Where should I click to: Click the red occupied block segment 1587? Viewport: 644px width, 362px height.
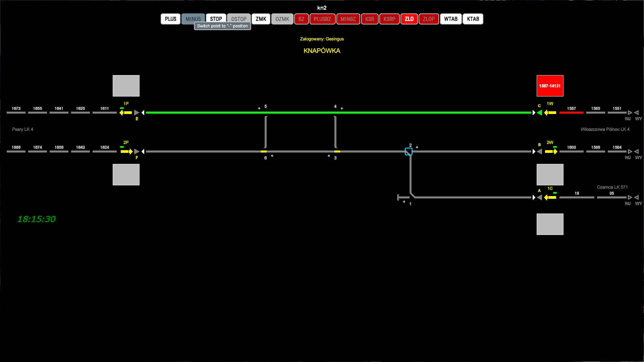tap(571, 113)
